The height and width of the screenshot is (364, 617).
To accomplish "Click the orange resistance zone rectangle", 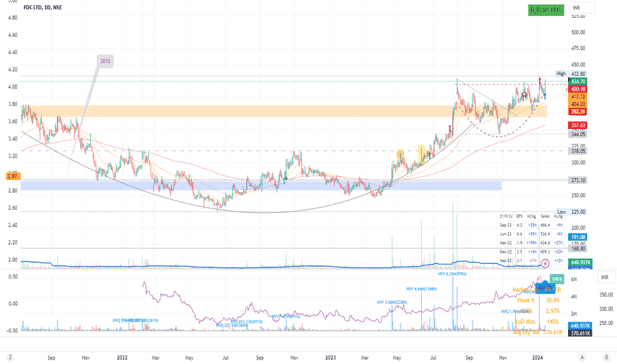I will pyautogui.click(x=284, y=111).
